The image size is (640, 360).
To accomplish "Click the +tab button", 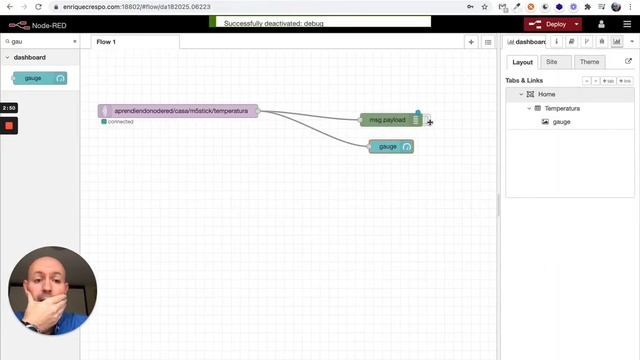I will tap(608, 81).
